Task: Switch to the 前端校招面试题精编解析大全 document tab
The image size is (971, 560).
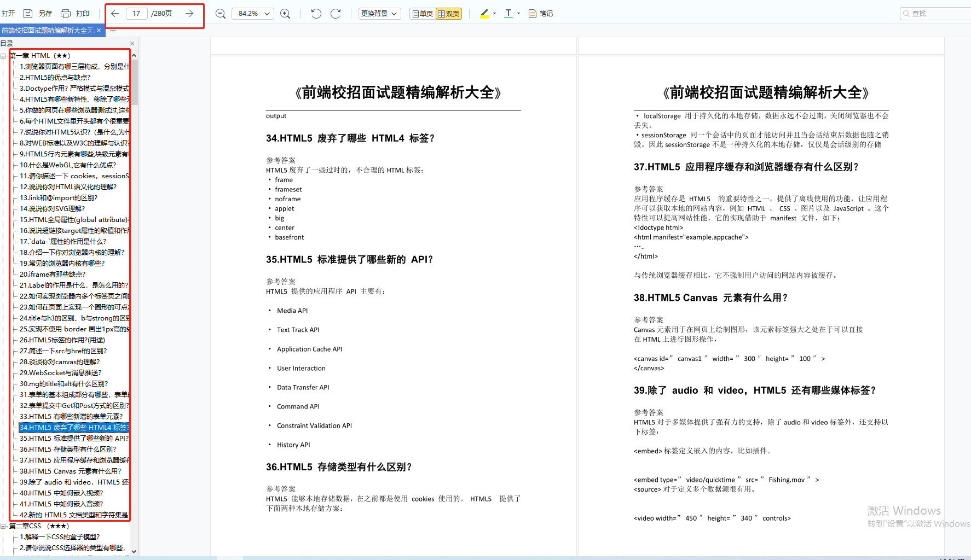Action: [x=48, y=31]
